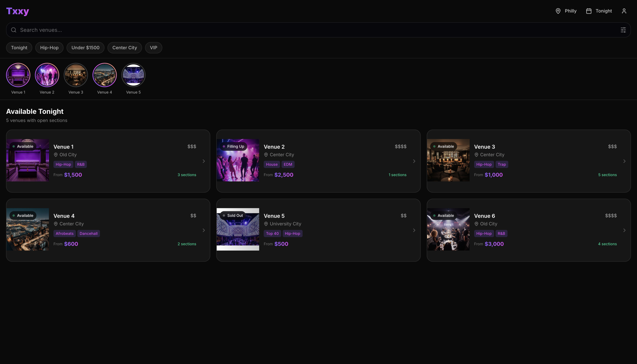Screen dimensions: 637x364
Task: Click Venue 5's University City pin icon
Action: tap(266, 224)
